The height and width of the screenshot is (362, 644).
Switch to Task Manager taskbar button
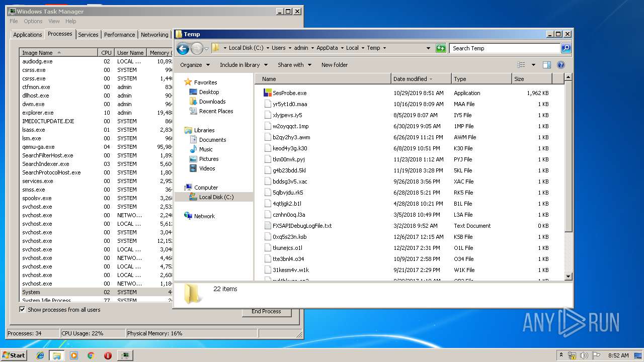click(125, 355)
